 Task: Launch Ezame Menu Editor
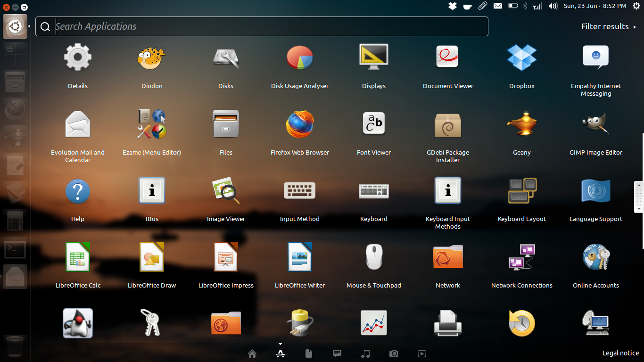coord(152,124)
